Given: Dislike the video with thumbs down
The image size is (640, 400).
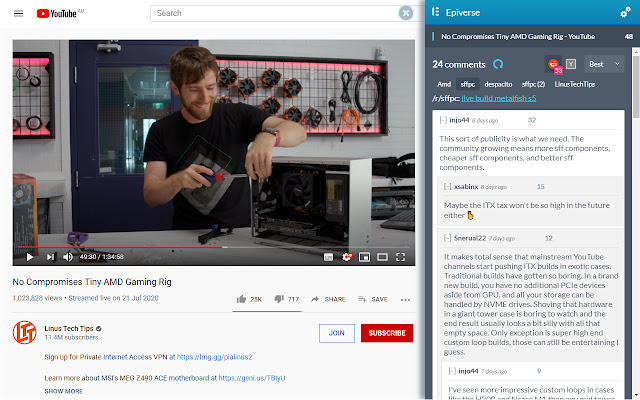Looking at the screenshot, I should pyautogui.click(x=287, y=299).
